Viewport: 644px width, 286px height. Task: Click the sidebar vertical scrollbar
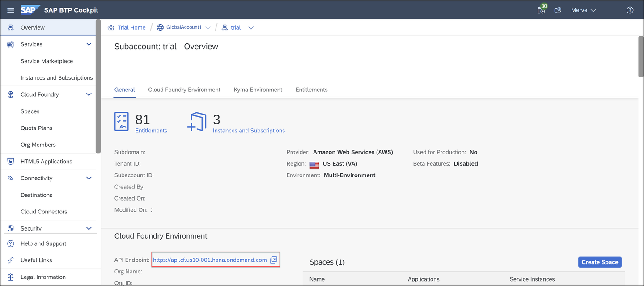pyautogui.click(x=98, y=86)
